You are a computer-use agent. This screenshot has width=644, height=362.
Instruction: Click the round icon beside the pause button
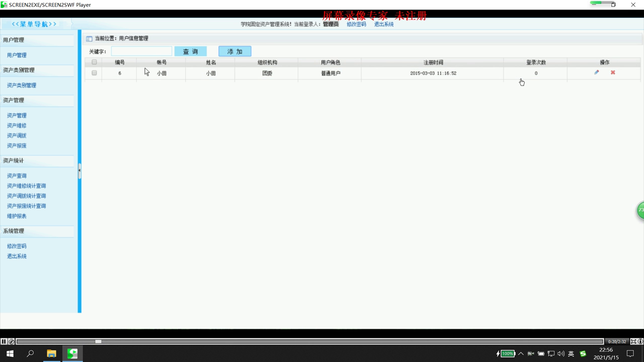click(11, 341)
